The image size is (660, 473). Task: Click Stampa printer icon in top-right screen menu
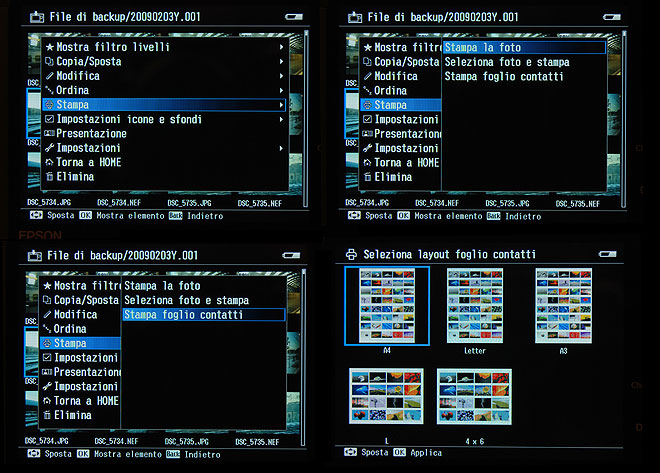[368, 105]
